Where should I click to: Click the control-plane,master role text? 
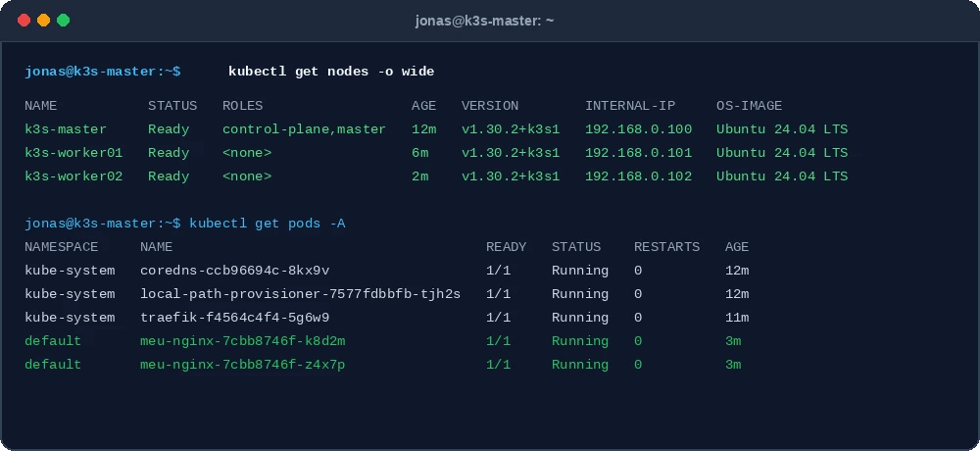305,129
